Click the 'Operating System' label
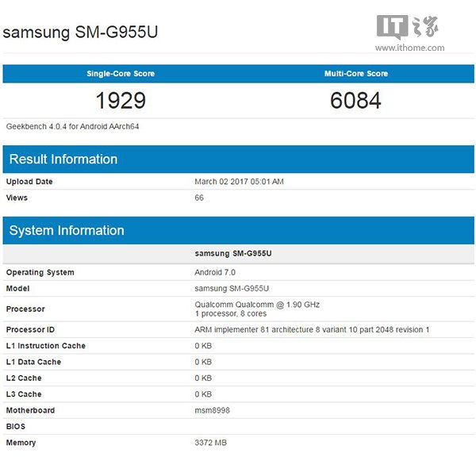This screenshot has width=476, height=457. 40,272
